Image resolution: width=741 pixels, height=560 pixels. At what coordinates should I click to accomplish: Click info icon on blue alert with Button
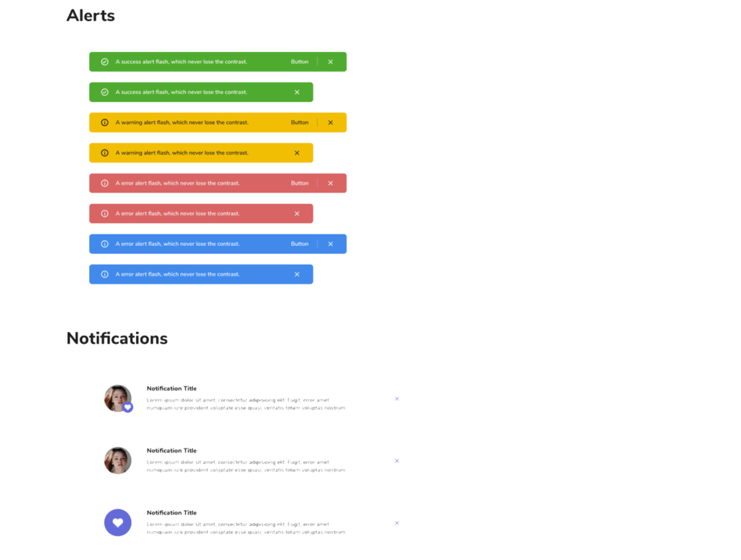click(x=105, y=245)
